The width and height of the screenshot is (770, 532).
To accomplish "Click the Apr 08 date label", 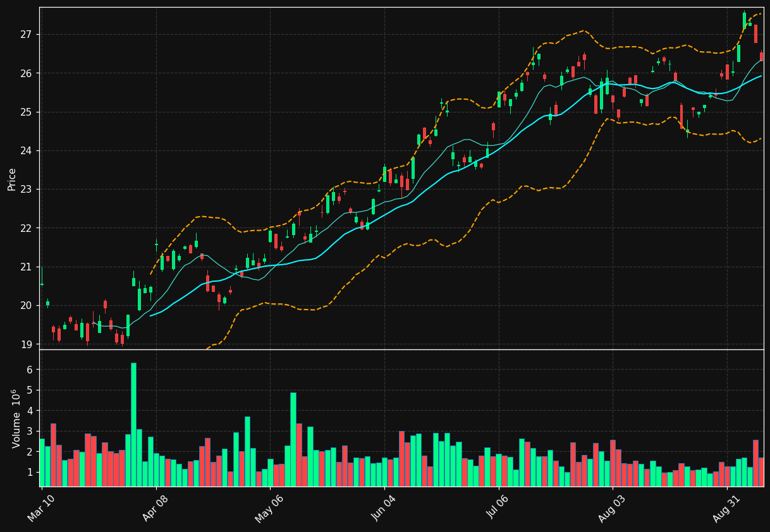I will point(156,507).
